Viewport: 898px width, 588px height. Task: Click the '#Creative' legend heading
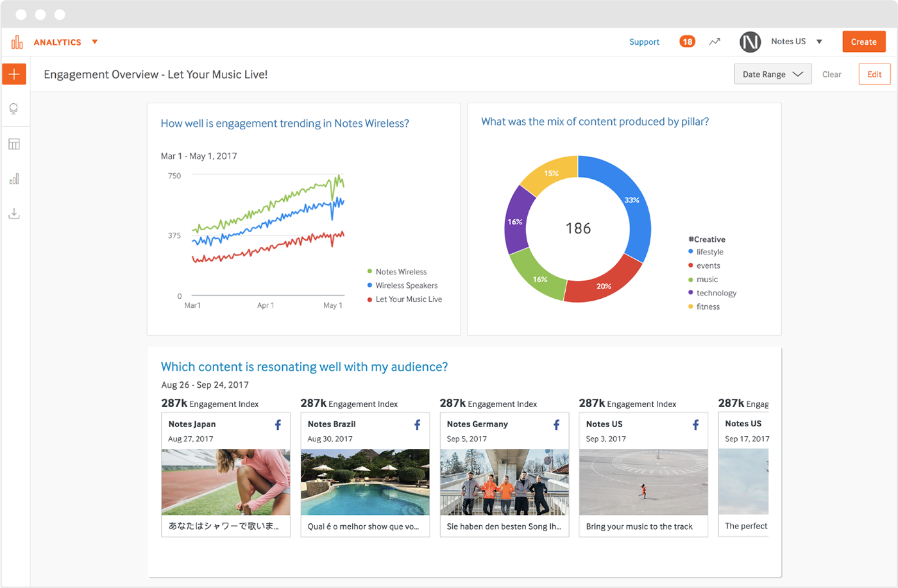(x=706, y=239)
